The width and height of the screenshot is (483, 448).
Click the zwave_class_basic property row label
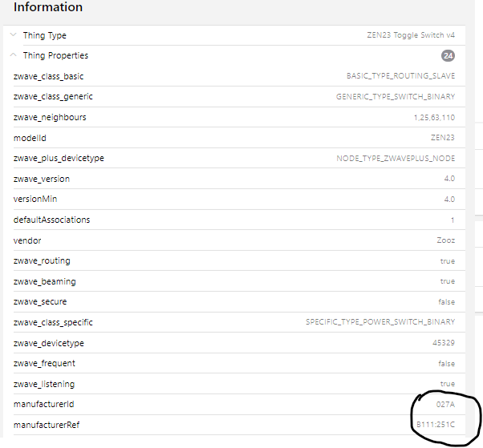(48, 76)
